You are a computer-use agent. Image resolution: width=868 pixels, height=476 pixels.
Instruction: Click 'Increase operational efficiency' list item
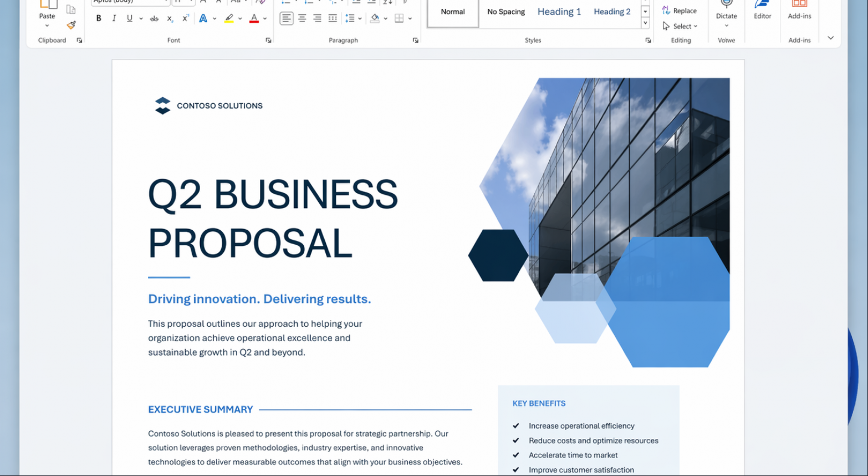coord(581,426)
